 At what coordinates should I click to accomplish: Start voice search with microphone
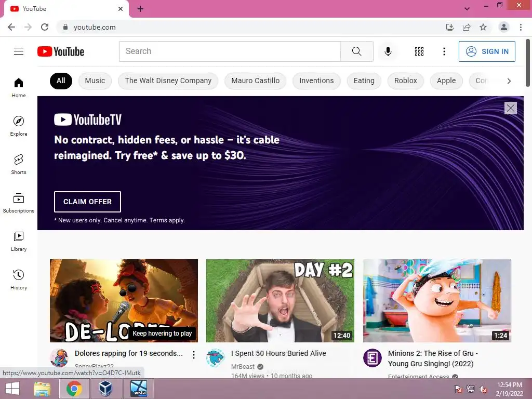point(388,51)
